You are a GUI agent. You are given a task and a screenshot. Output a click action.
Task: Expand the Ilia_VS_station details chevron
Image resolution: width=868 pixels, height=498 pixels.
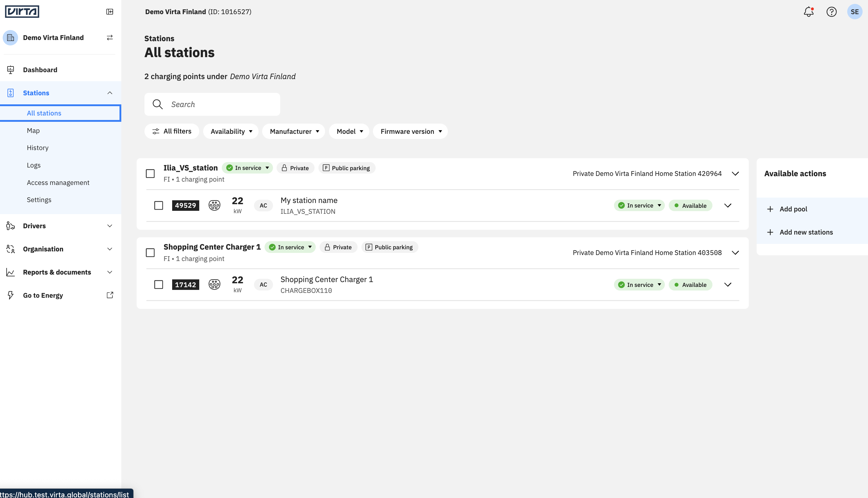[735, 174]
